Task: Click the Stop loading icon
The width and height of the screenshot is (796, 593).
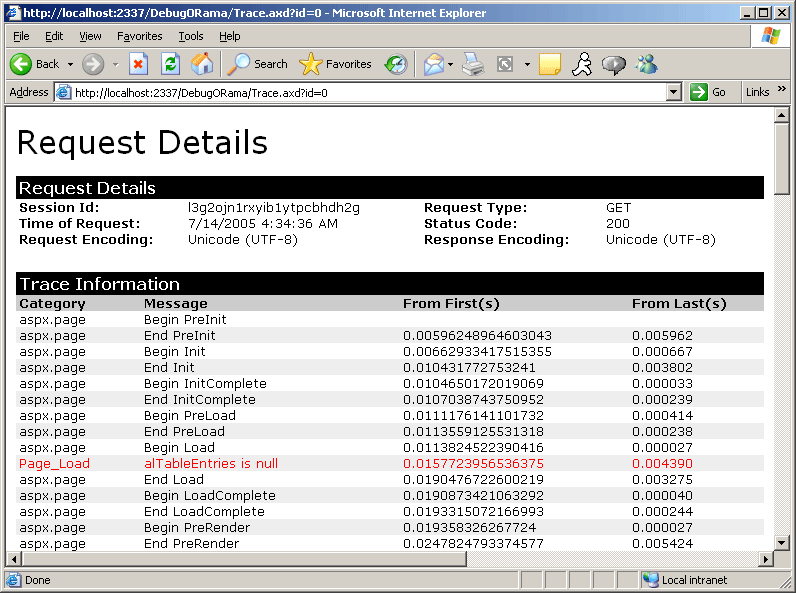Action: 139,64
